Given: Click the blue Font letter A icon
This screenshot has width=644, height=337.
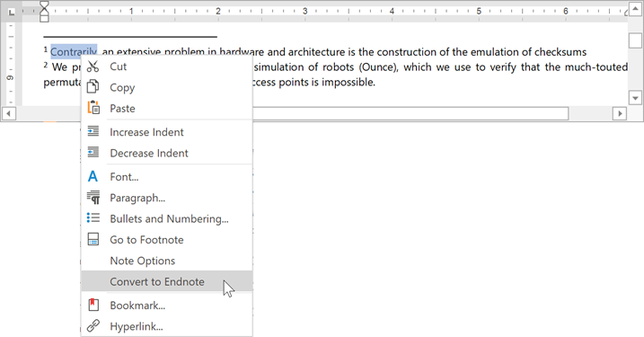Looking at the screenshot, I should tap(93, 176).
